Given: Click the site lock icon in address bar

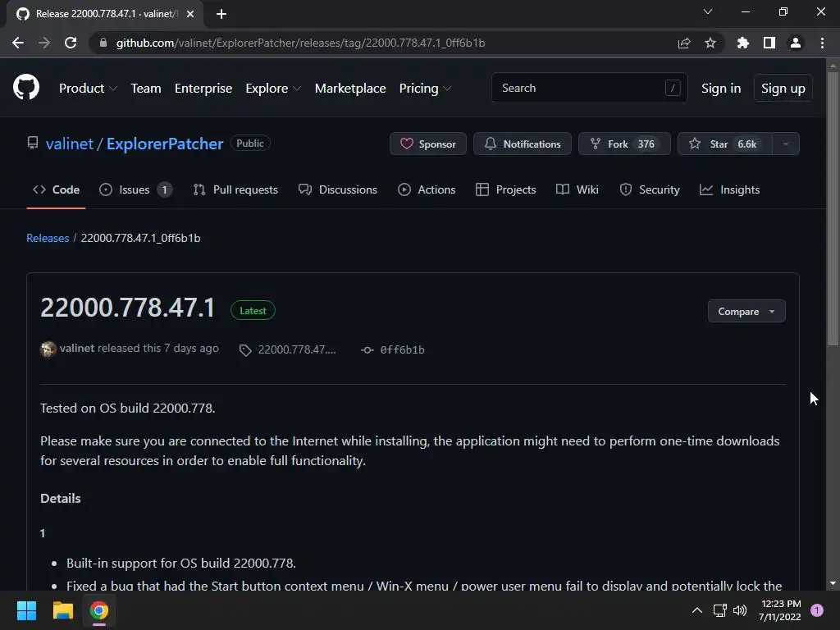Looking at the screenshot, I should pyautogui.click(x=103, y=43).
